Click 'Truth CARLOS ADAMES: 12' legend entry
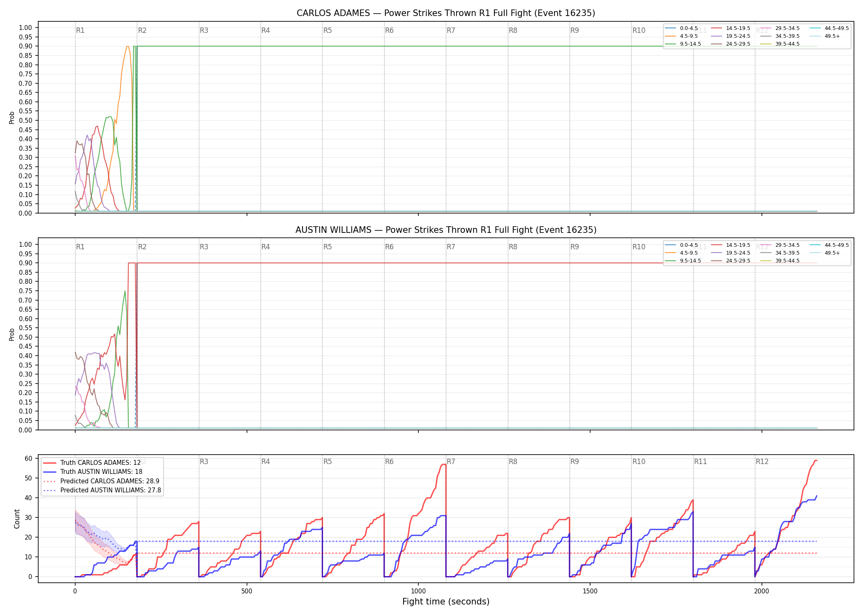The height and width of the screenshot is (616, 863). pos(92,463)
